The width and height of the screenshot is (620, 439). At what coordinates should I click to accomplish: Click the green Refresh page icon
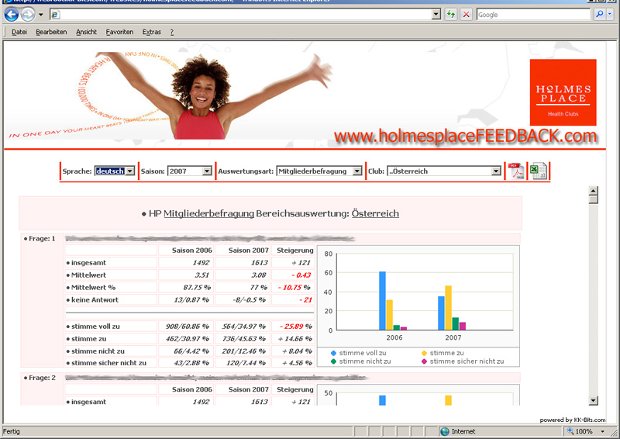coord(451,15)
